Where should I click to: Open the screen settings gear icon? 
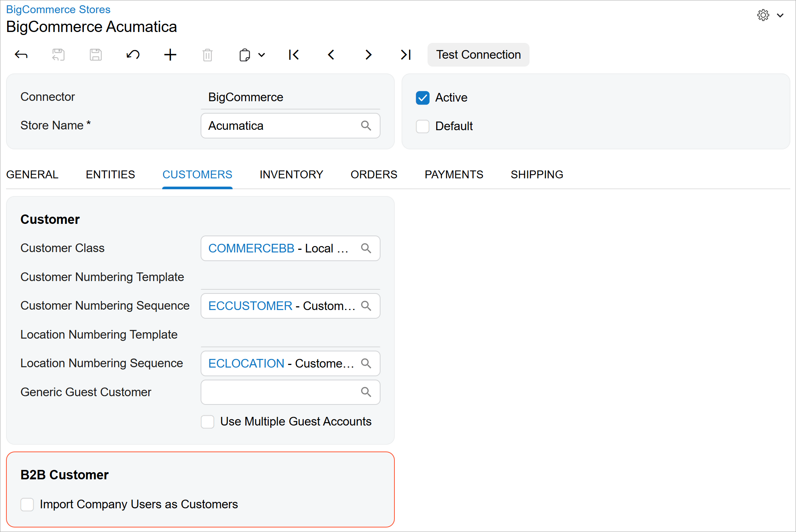pyautogui.click(x=763, y=15)
